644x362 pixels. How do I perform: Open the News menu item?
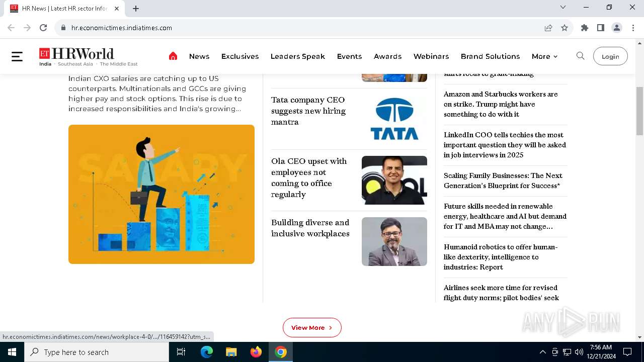pos(199,56)
